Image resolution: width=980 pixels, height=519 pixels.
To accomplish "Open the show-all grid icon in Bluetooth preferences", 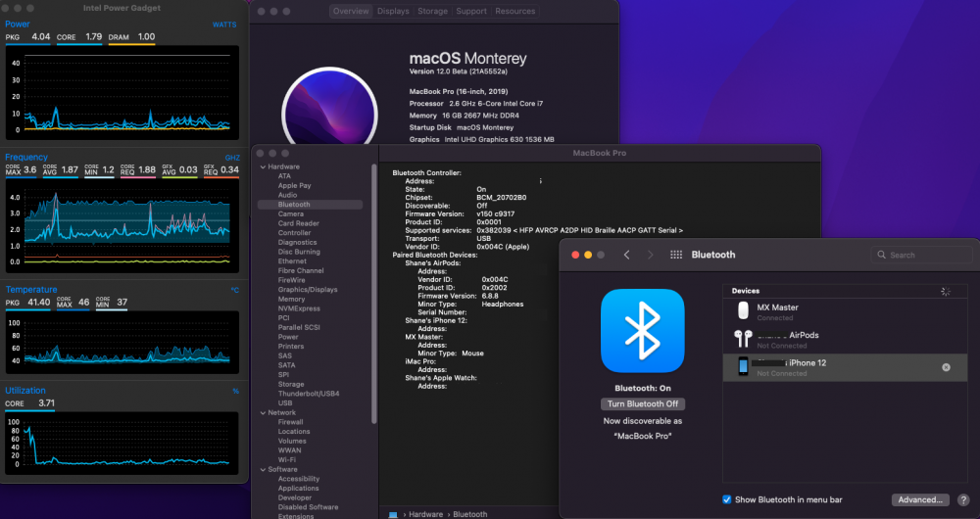I will (x=675, y=255).
